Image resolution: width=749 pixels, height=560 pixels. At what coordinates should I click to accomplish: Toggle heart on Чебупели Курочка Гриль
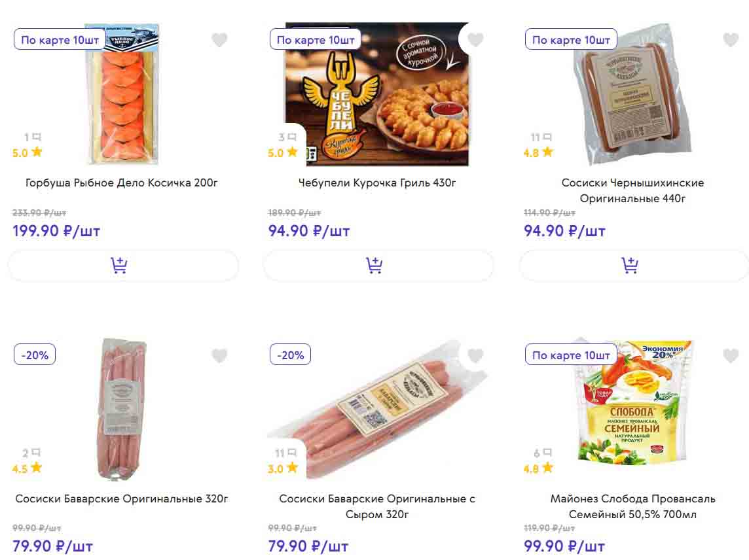click(x=475, y=40)
